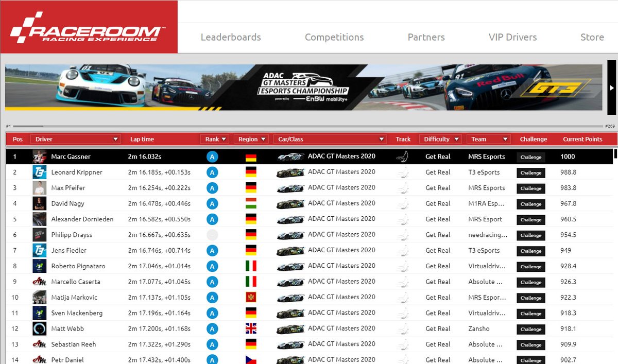Click the banner's next arrow
618x364 pixels.
[x=612, y=88]
